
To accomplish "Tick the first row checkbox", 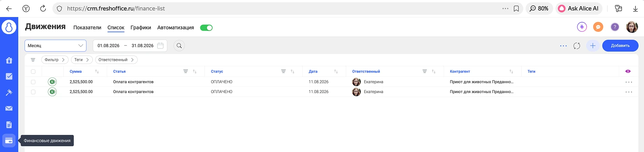I will point(33,82).
